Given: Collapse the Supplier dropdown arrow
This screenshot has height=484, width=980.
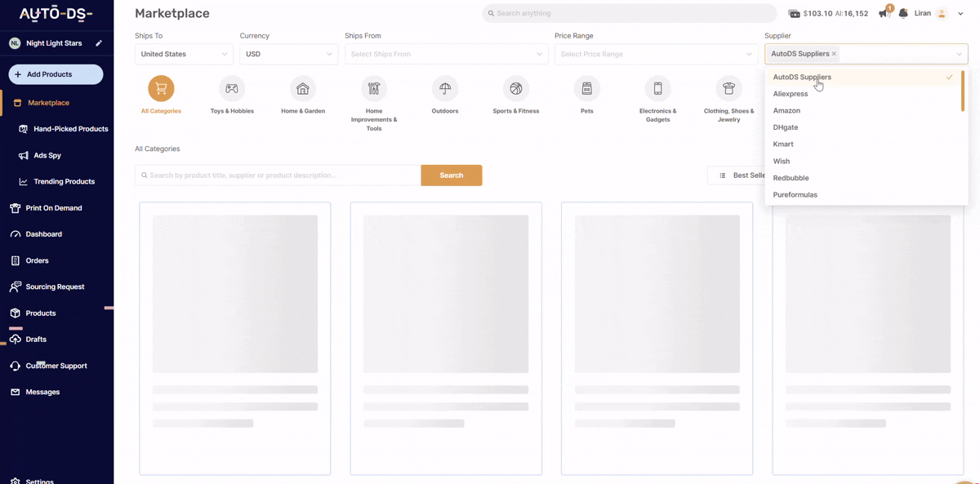Looking at the screenshot, I should point(959,54).
